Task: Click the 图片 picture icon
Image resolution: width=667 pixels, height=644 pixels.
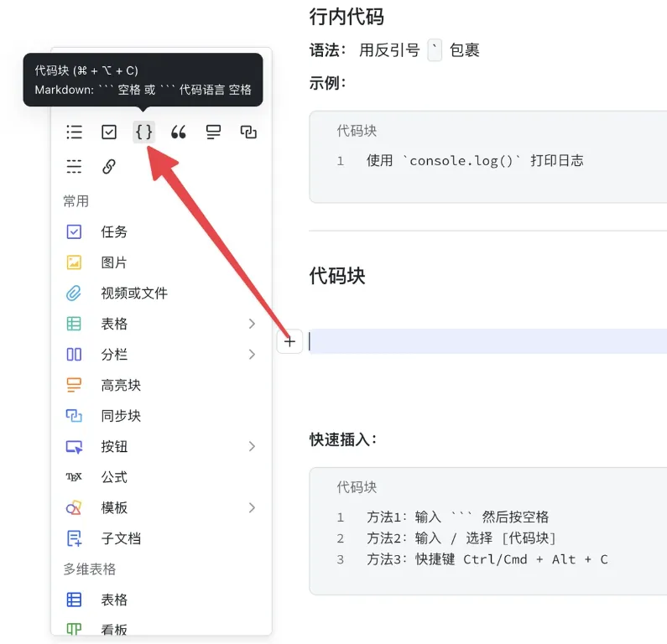Action: tap(74, 262)
